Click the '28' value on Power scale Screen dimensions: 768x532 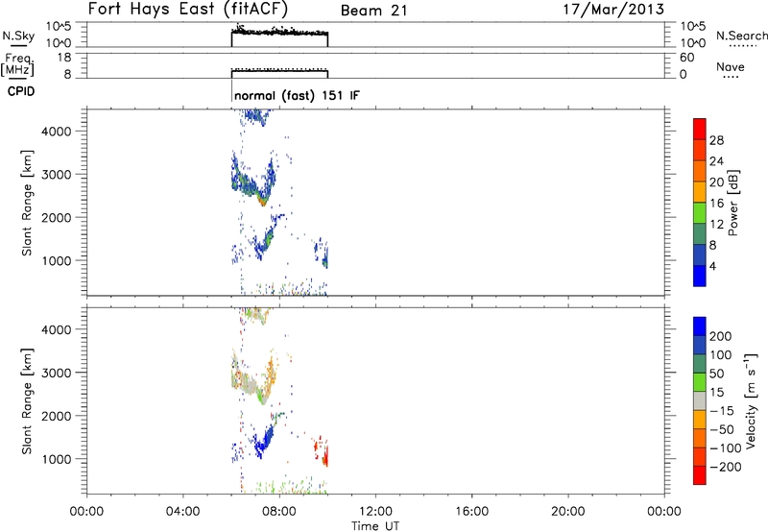(716, 140)
